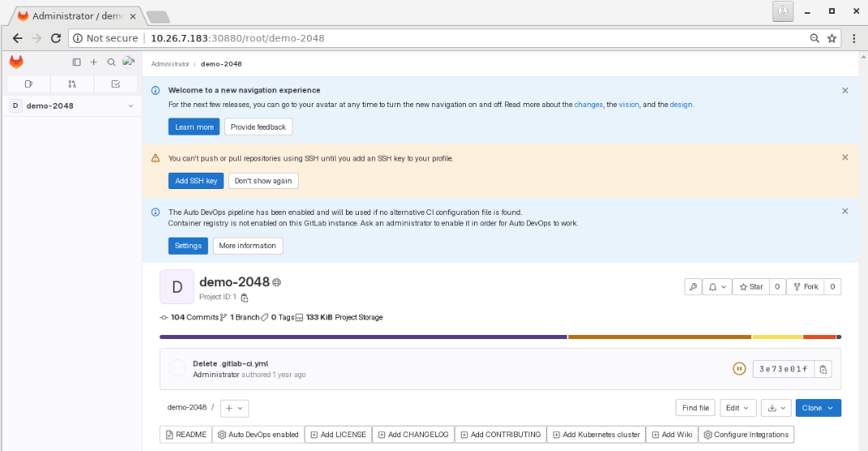Screen dimensions: 868x451
Task: Copy the project ID with clipboard icon
Action: pyautogui.click(x=244, y=298)
